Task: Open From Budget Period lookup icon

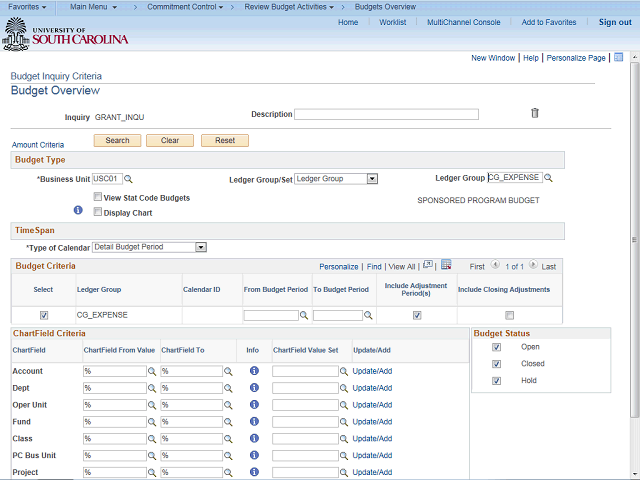Action: (305, 315)
